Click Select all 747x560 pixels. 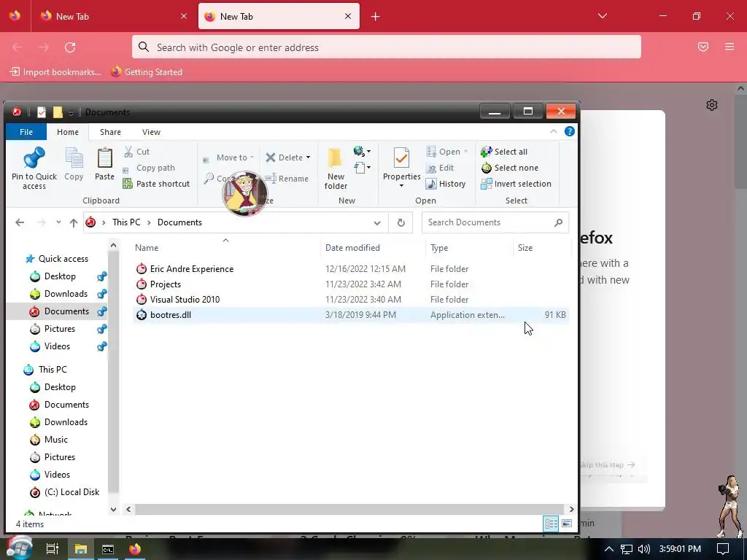pyautogui.click(x=504, y=152)
